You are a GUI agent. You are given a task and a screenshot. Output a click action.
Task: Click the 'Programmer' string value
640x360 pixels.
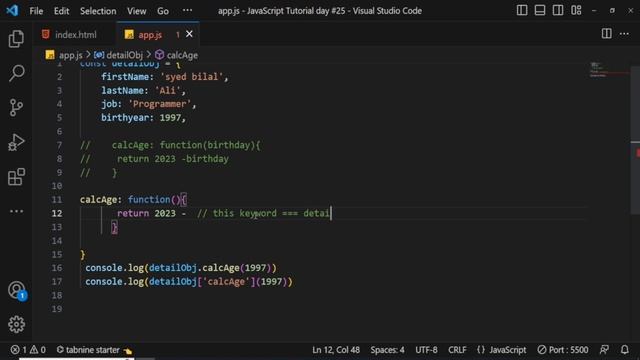[x=160, y=104]
